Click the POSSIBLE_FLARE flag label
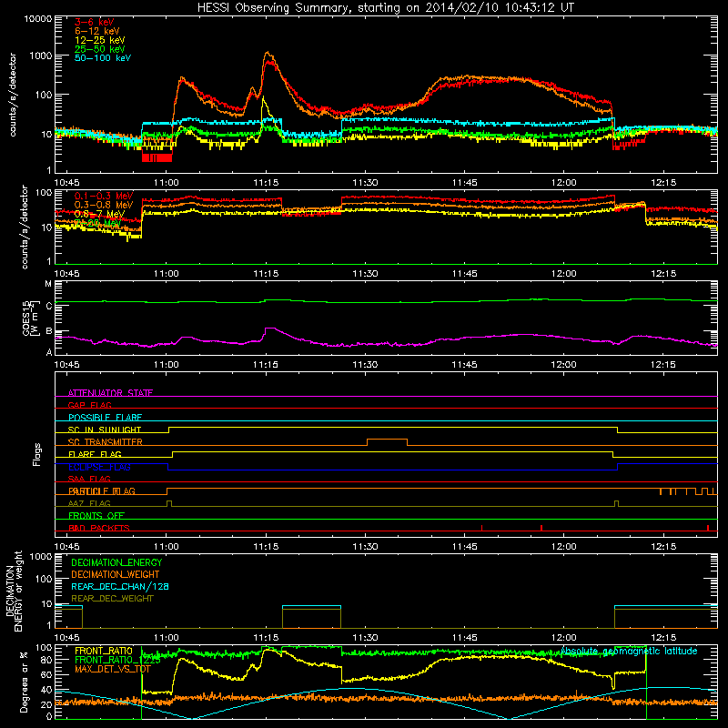The width and height of the screenshot is (728, 728). [x=105, y=418]
